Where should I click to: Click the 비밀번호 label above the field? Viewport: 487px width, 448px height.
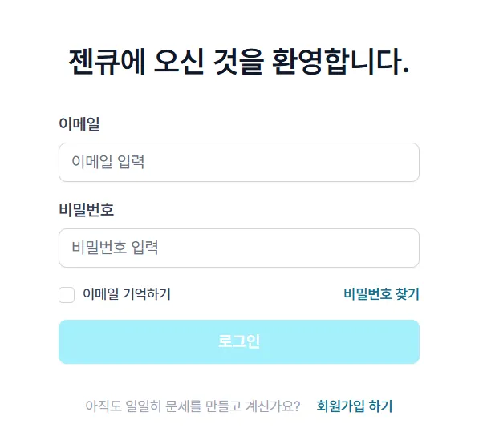[x=87, y=210]
